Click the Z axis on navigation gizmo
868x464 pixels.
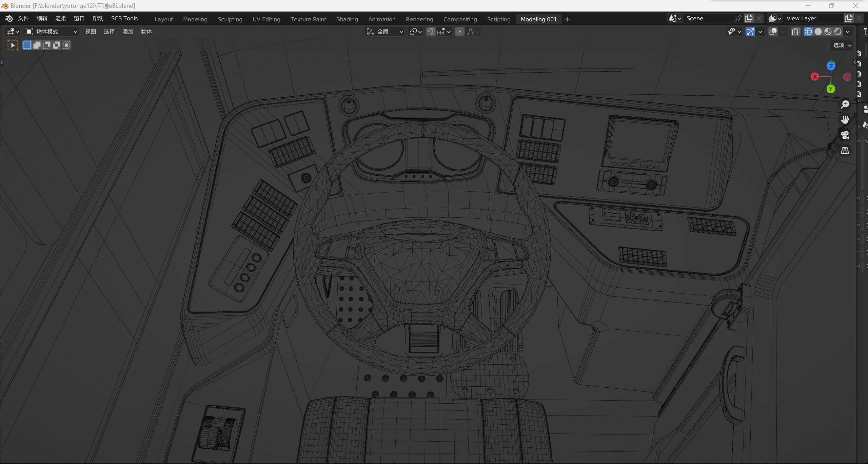click(x=831, y=66)
